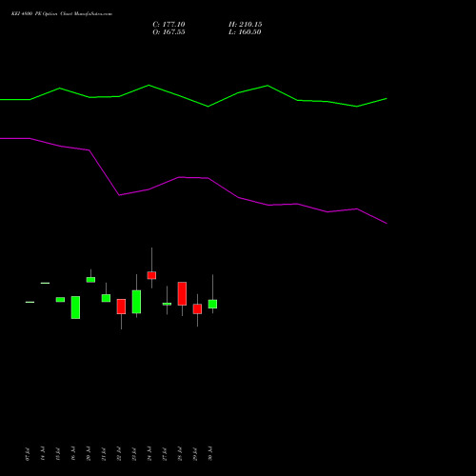Select the 15 Jul date label
This screenshot has height=476, width=476.
pyautogui.click(x=58, y=454)
